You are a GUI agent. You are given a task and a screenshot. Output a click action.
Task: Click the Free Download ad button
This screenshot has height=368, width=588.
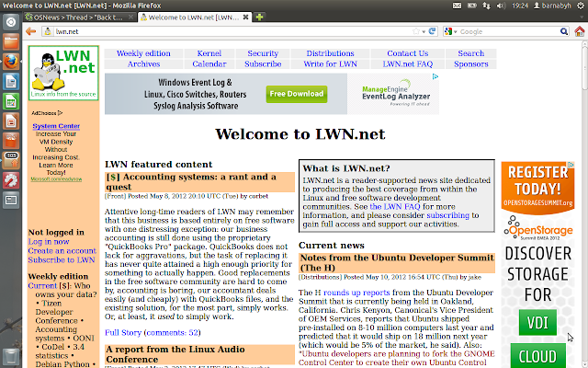click(297, 94)
